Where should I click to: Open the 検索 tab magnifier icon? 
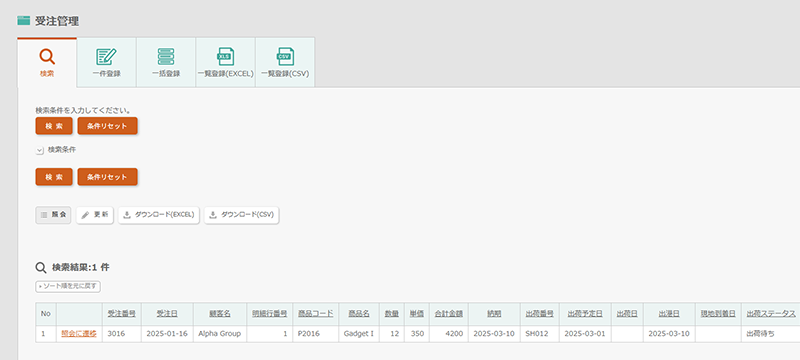tap(47, 57)
